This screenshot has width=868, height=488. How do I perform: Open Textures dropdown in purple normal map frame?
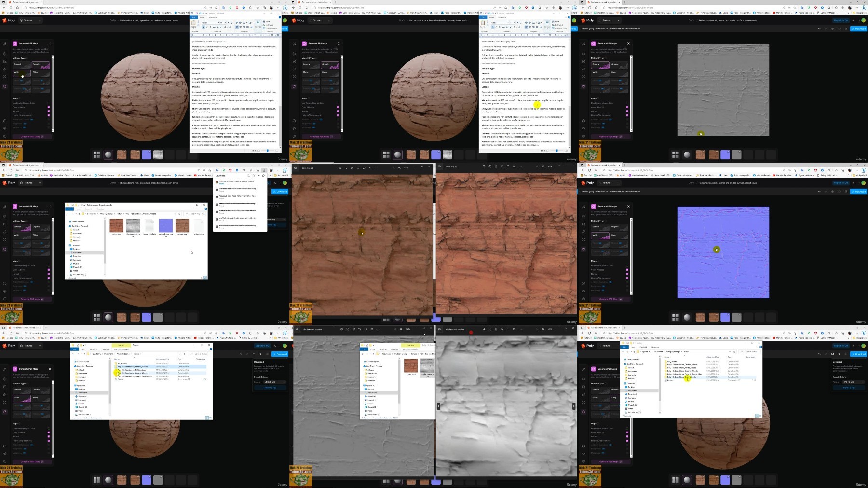609,183
